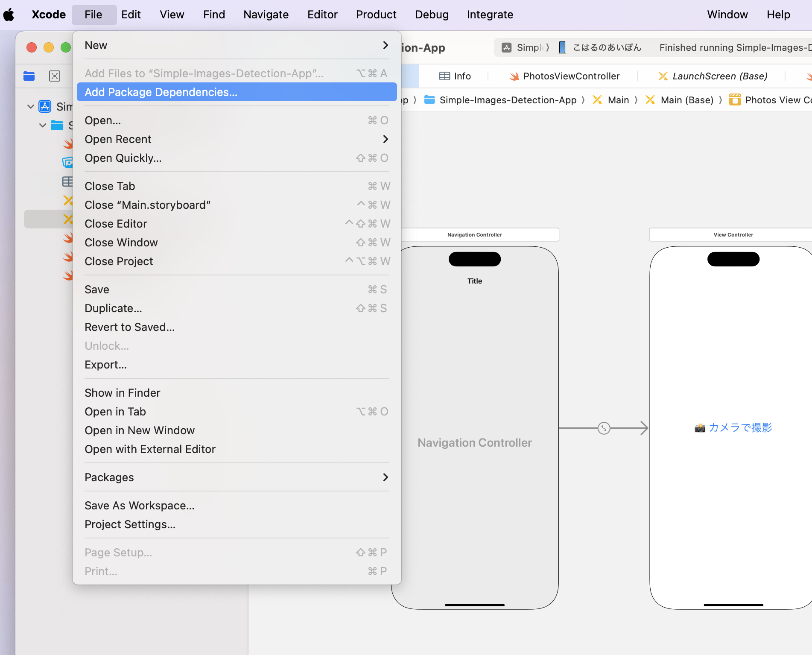The width and height of the screenshot is (812, 655).
Task: Click Main in the jump bar
Action: point(611,100)
